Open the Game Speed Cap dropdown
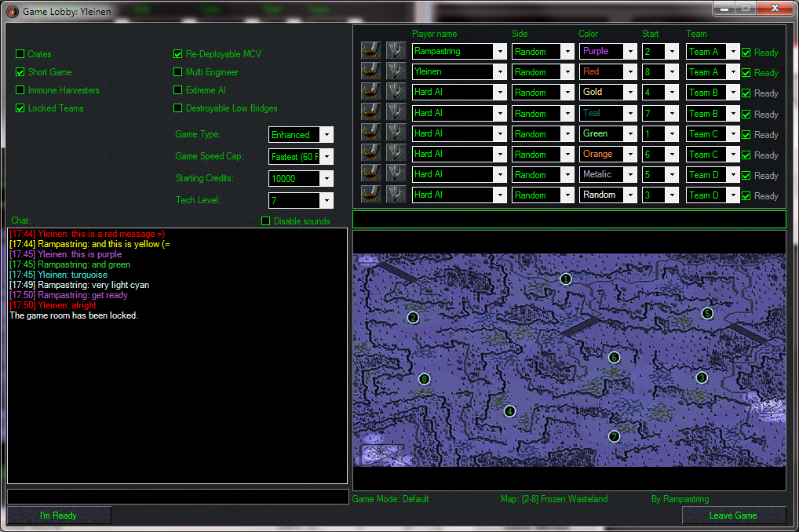Viewport: 799px width, 532px height. [x=301, y=156]
